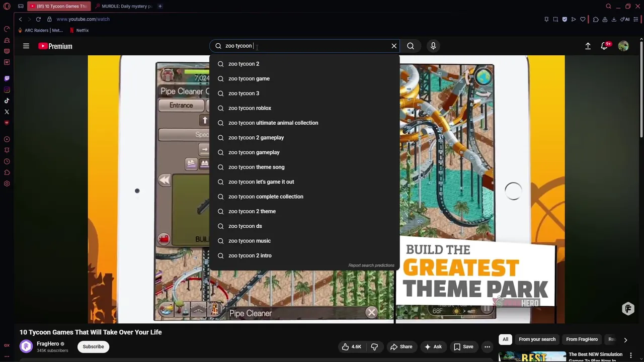Screen dimensions: 644x362
Task: Click the ad blocker shield icon
Action: coord(565,19)
